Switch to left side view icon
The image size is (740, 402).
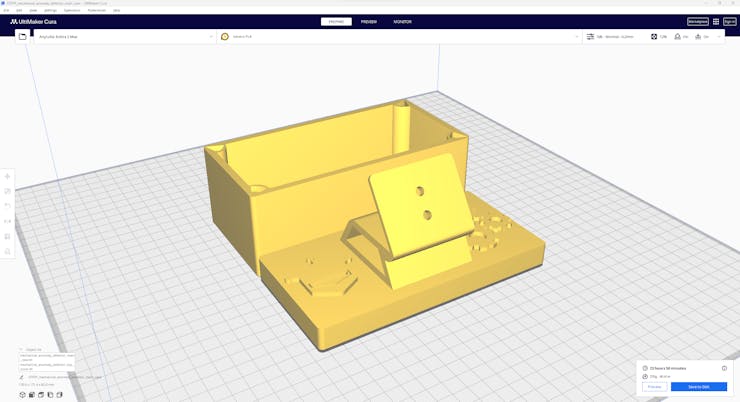[x=50, y=395]
